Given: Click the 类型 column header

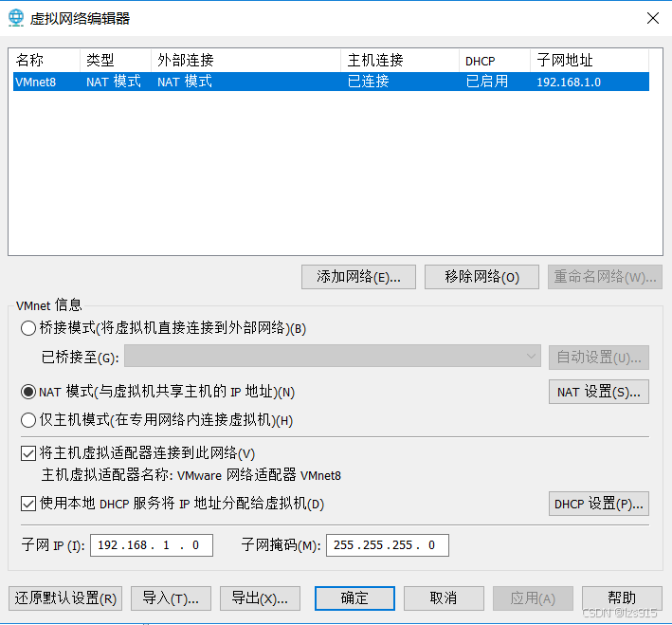Looking at the screenshot, I should pos(116,60).
